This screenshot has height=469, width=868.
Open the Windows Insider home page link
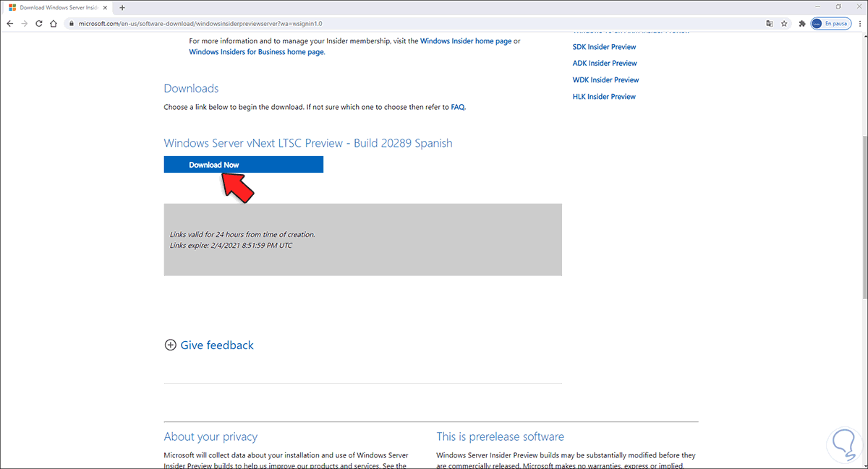(x=465, y=41)
